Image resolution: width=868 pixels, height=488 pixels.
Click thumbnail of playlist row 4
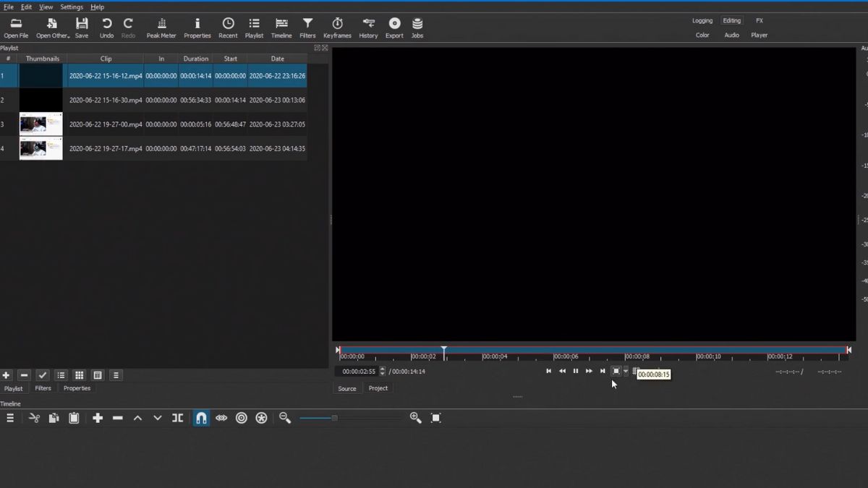[41, 148]
